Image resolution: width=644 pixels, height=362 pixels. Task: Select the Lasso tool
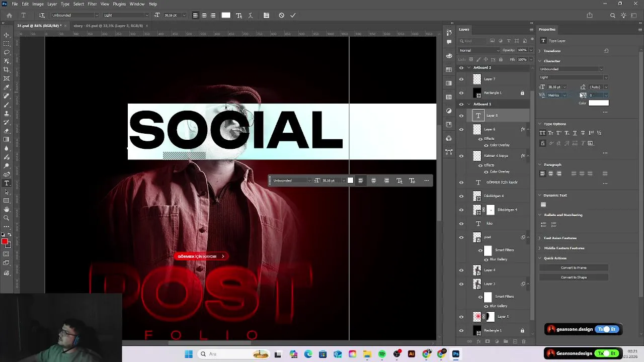click(x=7, y=52)
